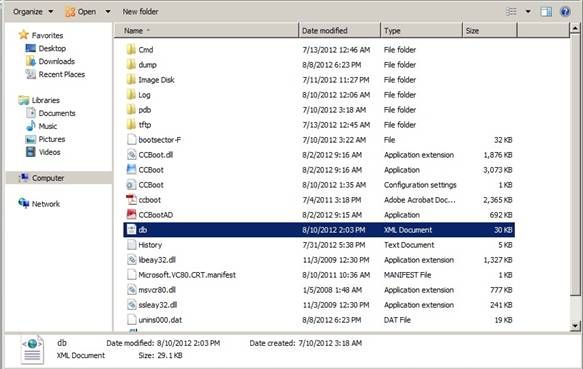Select the libeay32.dll file icon
This screenshot has width=583, height=369.
click(131, 260)
